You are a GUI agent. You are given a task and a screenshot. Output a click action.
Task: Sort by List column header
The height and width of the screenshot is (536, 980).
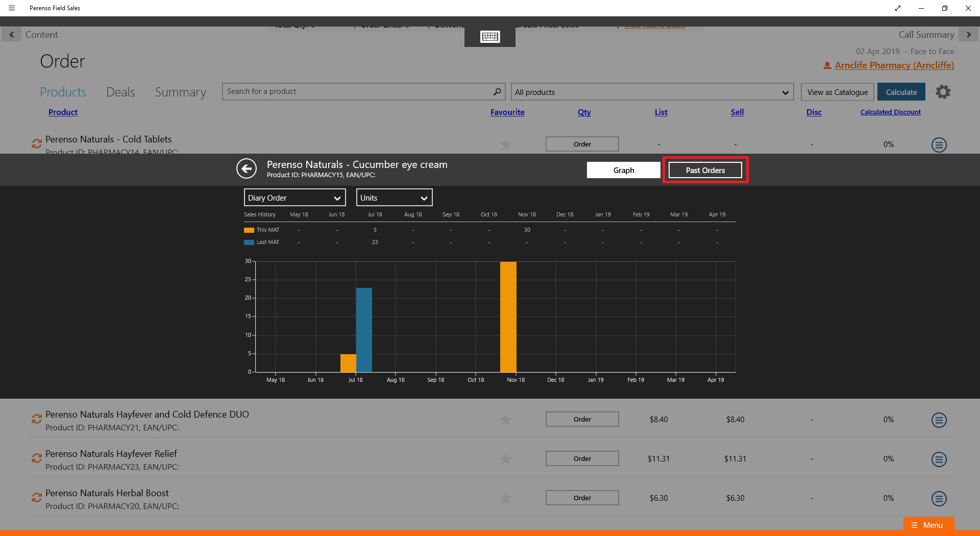tap(661, 112)
